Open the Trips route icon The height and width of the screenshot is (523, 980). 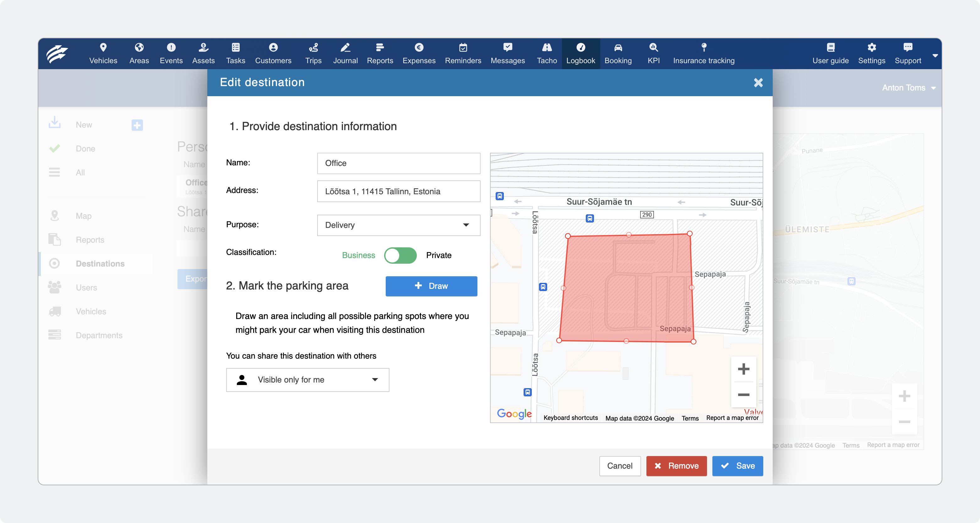313,47
